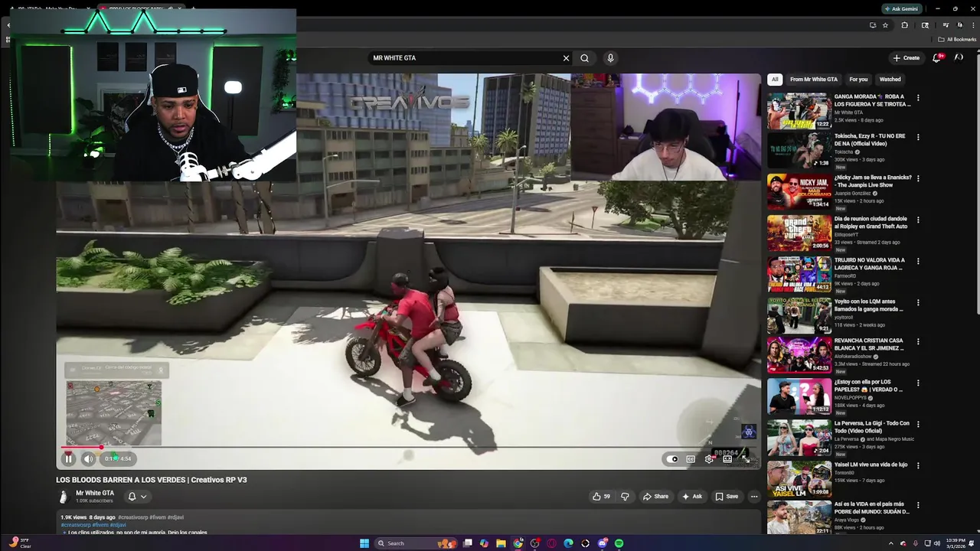Save the video to a playlist
This screenshot has width=980, height=551.
click(727, 496)
